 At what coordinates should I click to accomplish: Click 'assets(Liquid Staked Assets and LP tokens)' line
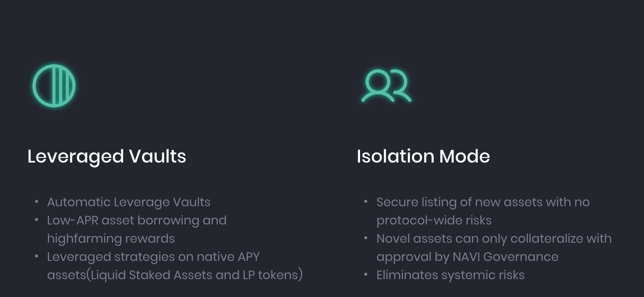(x=175, y=275)
